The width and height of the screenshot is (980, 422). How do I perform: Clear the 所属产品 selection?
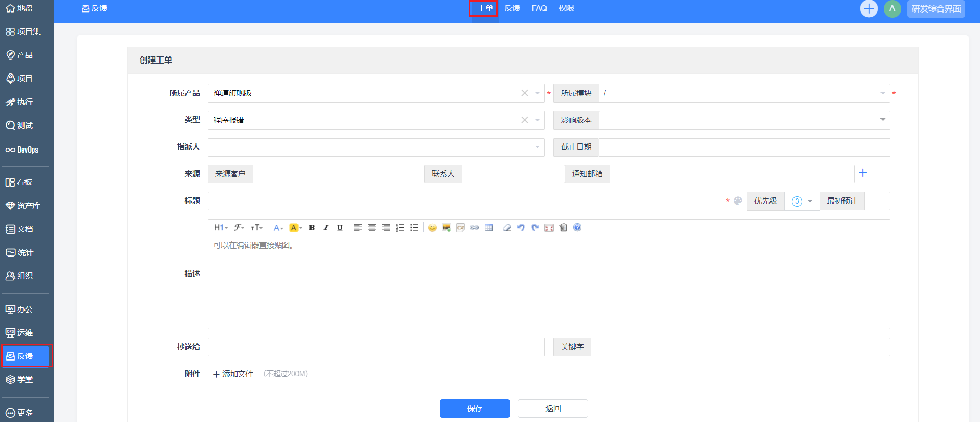[x=525, y=93]
